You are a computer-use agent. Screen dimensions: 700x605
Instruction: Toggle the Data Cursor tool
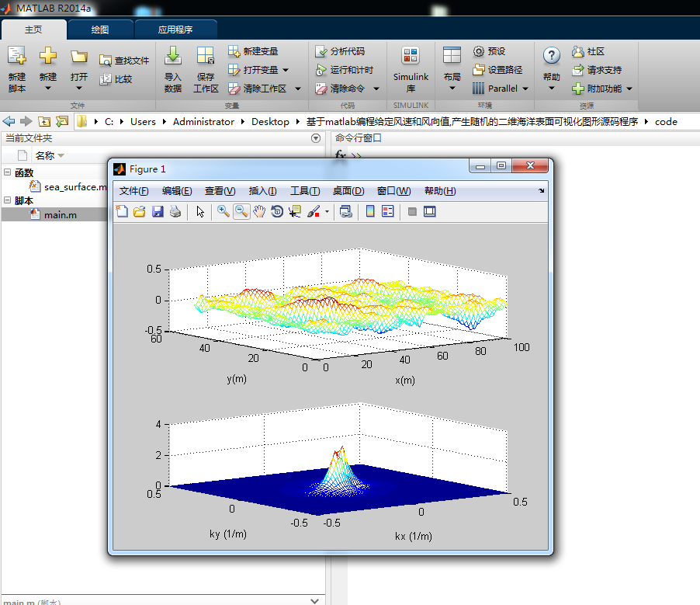point(295,211)
